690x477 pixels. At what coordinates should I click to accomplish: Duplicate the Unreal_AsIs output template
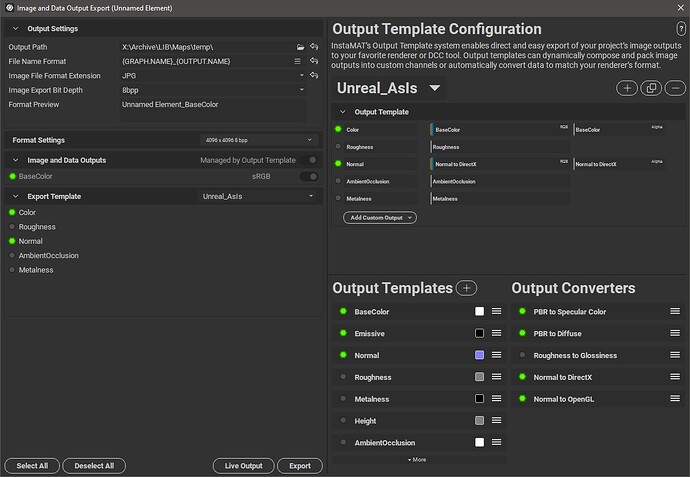tap(651, 89)
